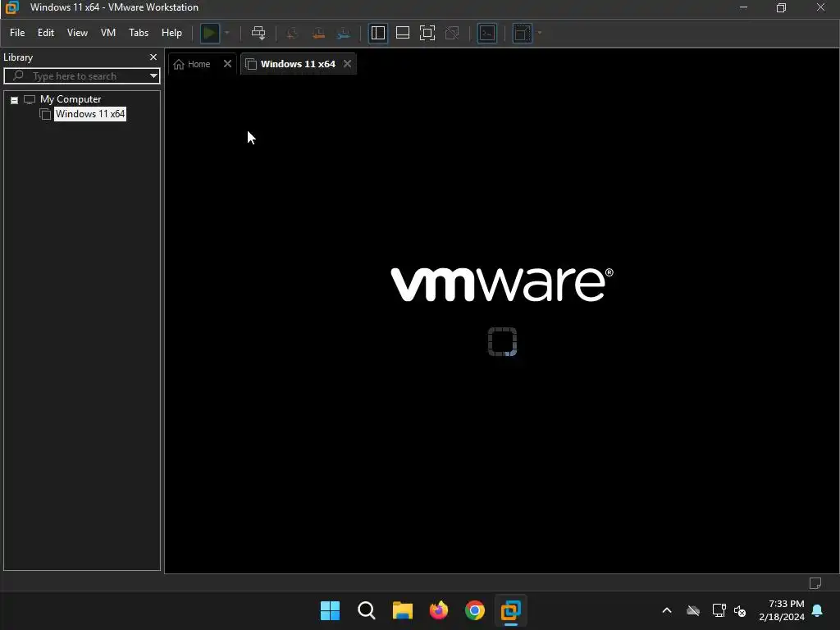Click the Unity mode toolbar icon
Image resolution: width=840 pixels, height=630 pixels.
(x=452, y=33)
